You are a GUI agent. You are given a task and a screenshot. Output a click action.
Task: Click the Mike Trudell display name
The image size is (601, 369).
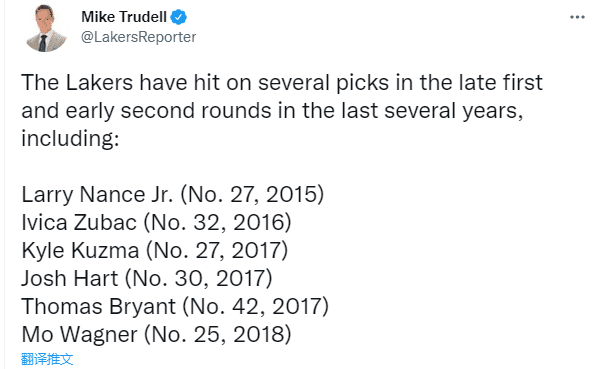click(x=124, y=17)
